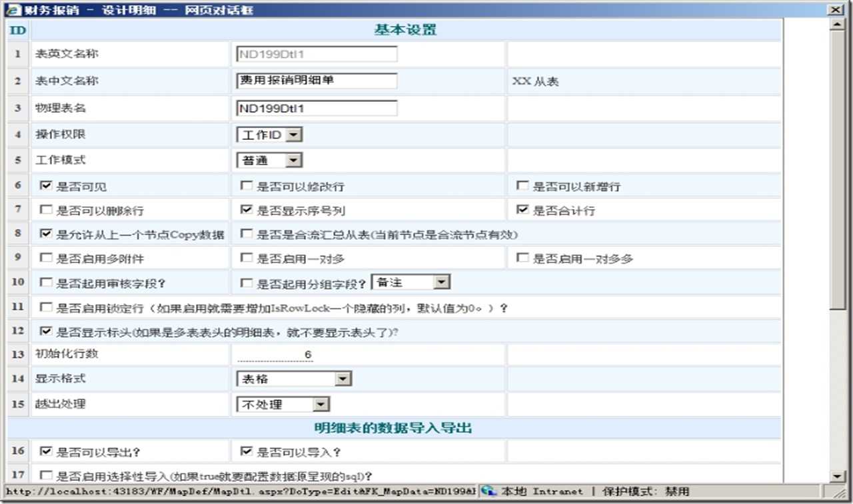Viewport: 853px width, 504px height.
Task: Click the vertical scrollbar down arrow
Action: (x=838, y=475)
